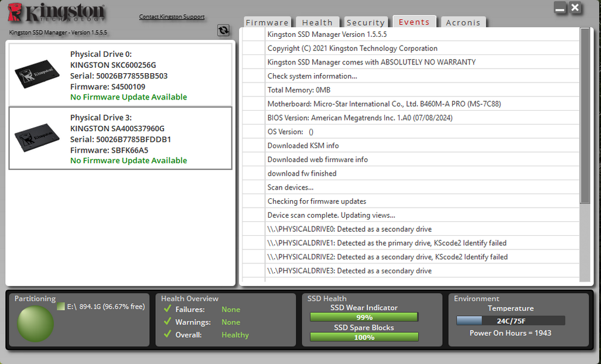Click the SKC600 drive thumbnail image
The image size is (601, 364).
tap(36, 75)
